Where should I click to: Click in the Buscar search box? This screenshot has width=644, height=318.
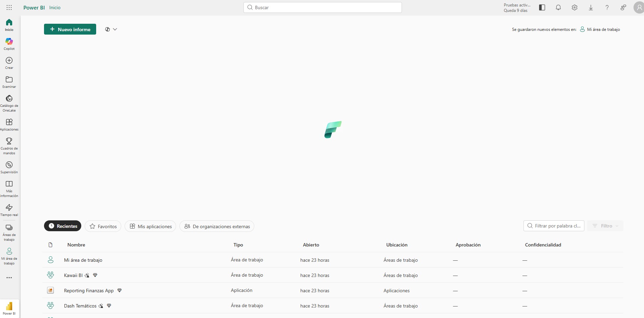coord(323,7)
